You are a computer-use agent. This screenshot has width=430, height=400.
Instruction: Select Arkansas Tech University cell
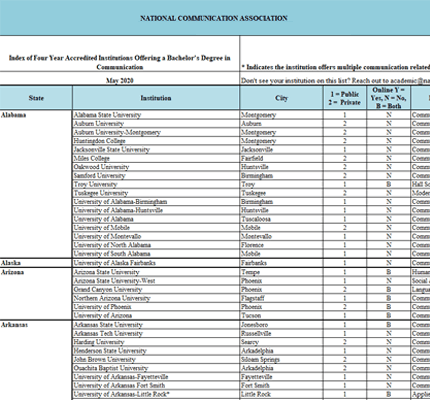pos(156,333)
